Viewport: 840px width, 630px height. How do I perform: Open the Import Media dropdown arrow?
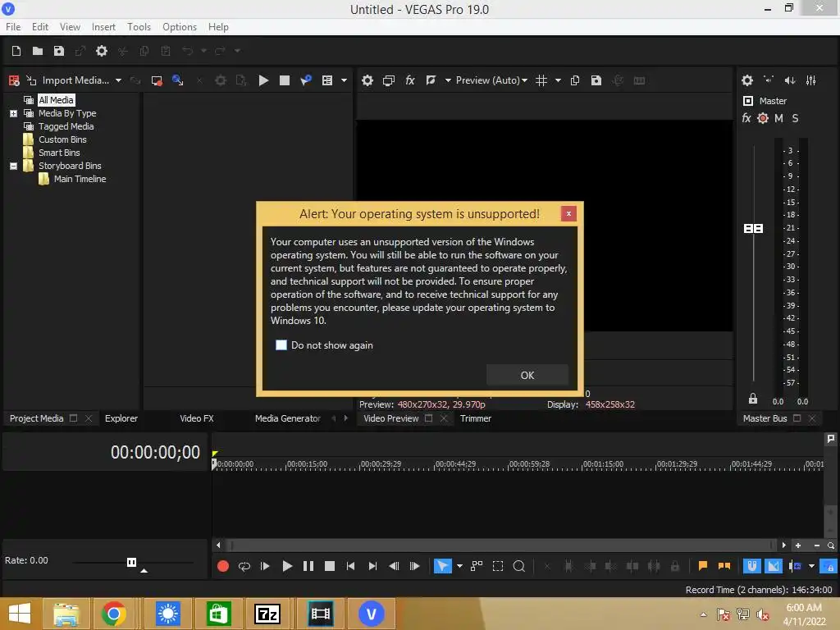[x=118, y=80]
